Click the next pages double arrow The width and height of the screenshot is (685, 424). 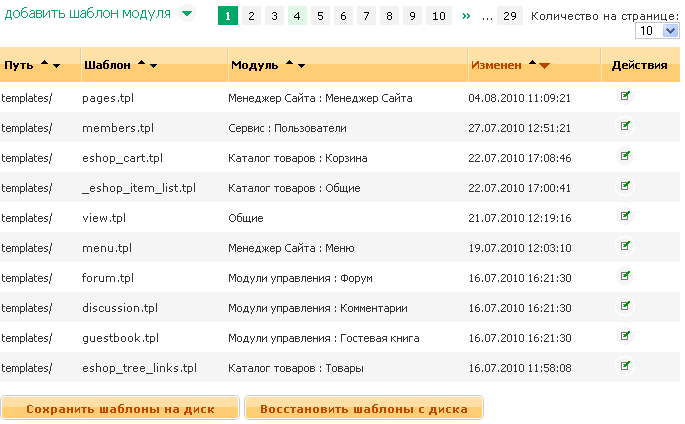(x=466, y=16)
